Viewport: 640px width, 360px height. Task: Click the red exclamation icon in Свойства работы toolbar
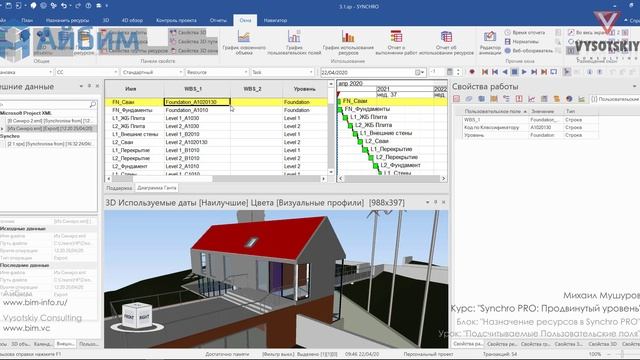click(519, 99)
